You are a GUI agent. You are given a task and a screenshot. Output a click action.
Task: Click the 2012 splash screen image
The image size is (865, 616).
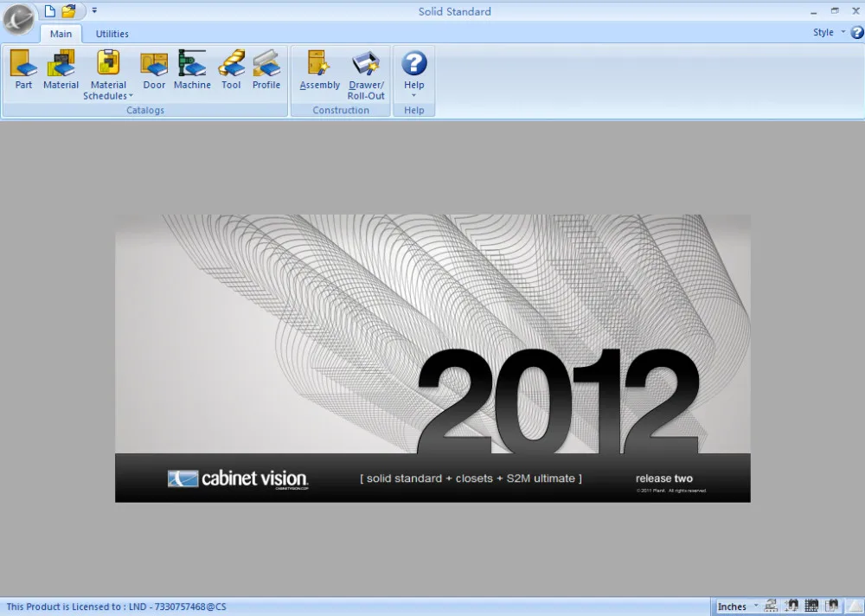click(432, 358)
